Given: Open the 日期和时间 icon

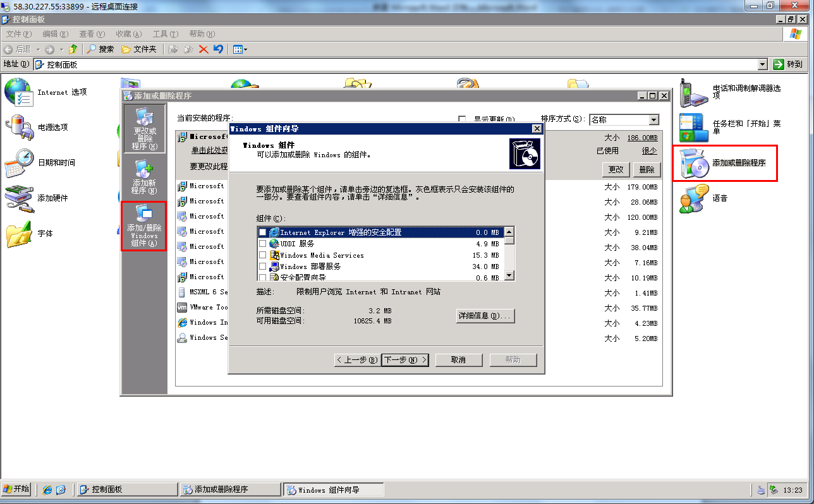Looking at the screenshot, I should [x=19, y=163].
